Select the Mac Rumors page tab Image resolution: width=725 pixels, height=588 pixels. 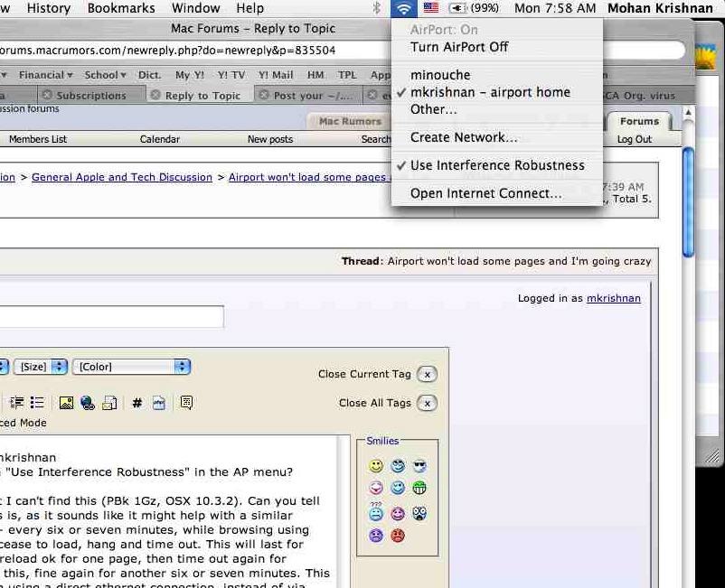pyautogui.click(x=350, y=121)
